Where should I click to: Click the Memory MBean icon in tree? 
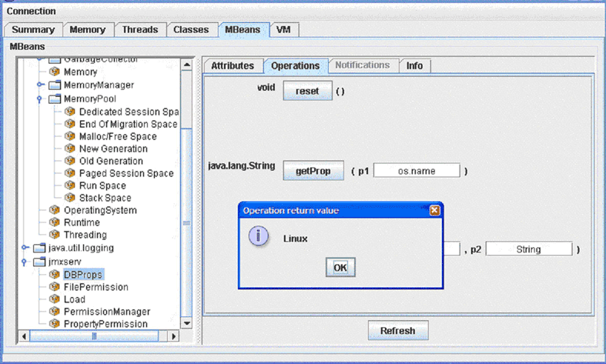(55, 72)
